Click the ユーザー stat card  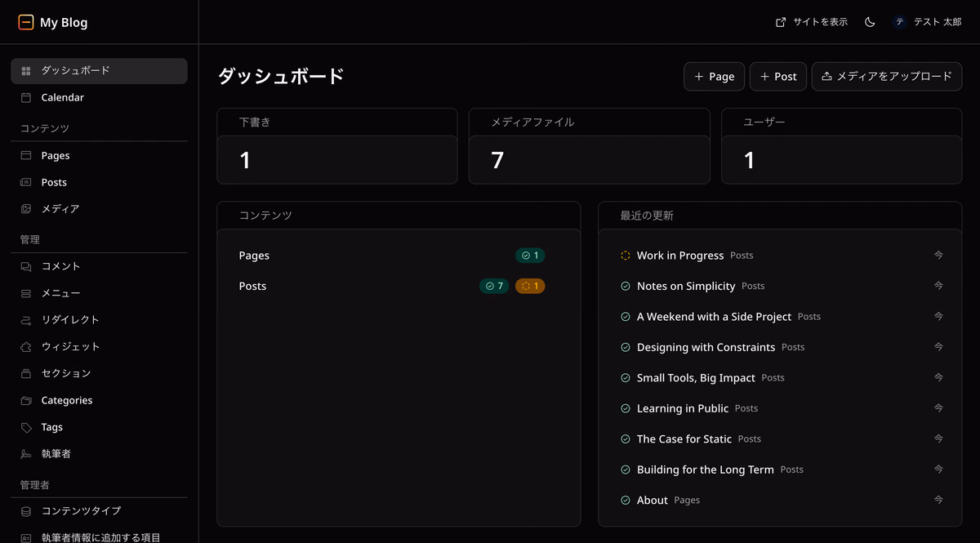click(842, 146)
